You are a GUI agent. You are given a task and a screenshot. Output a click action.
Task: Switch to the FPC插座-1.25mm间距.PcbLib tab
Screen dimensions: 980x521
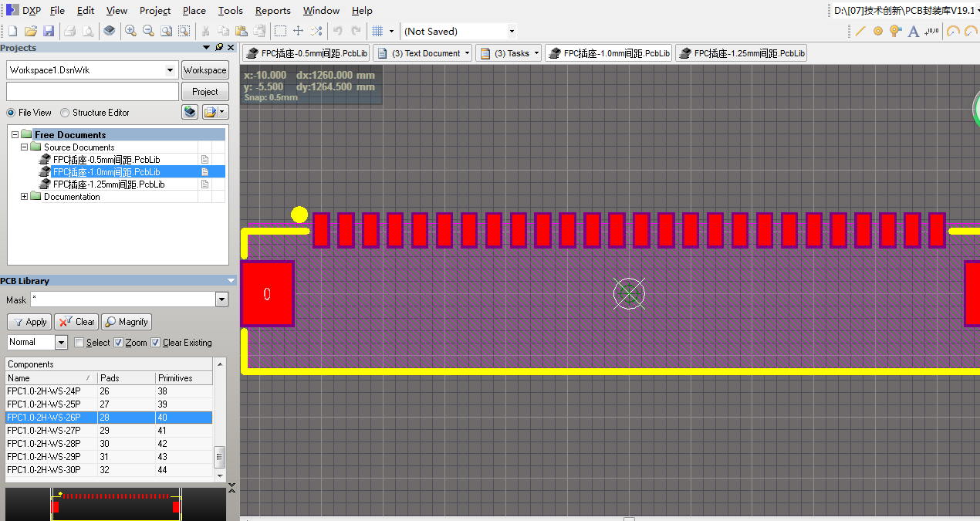[x=742, y=53]
